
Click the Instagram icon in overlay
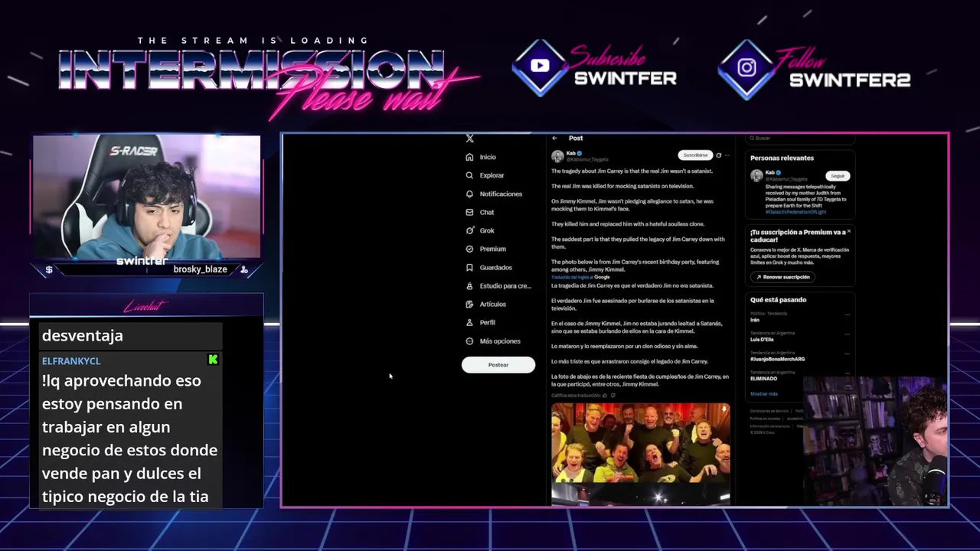point(746,67)
